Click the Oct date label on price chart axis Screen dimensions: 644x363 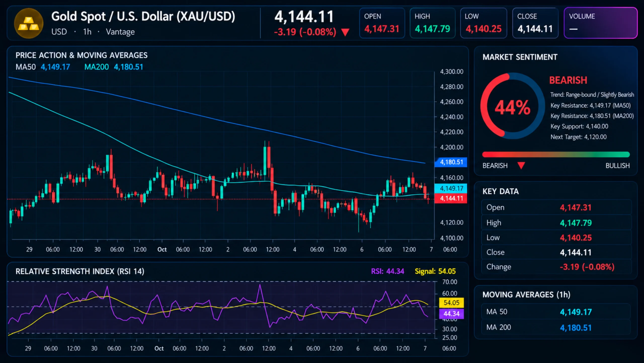(162, 249)
